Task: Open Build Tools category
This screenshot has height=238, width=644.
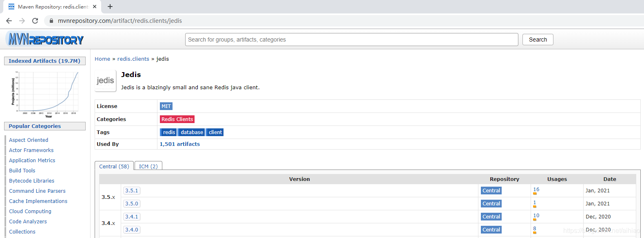Action: [22, 171]
